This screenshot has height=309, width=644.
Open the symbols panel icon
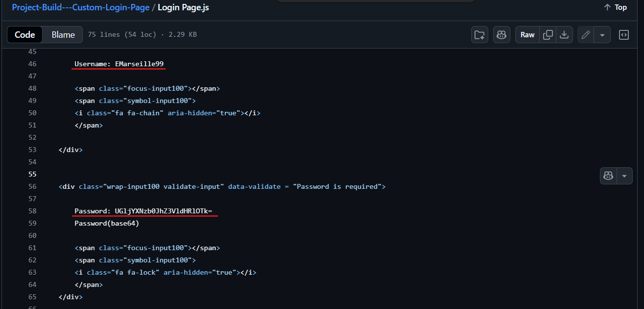tap(624, 35)
